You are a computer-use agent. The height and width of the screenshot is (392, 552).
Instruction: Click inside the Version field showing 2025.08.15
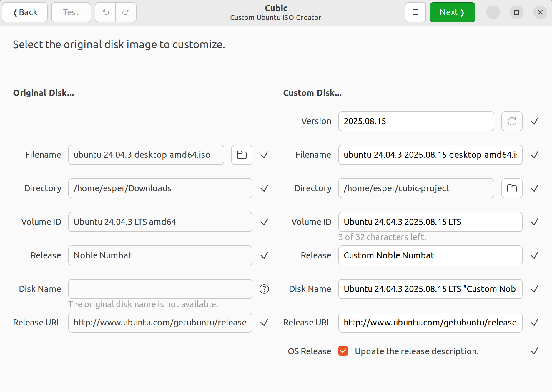(x=416, y=121)
